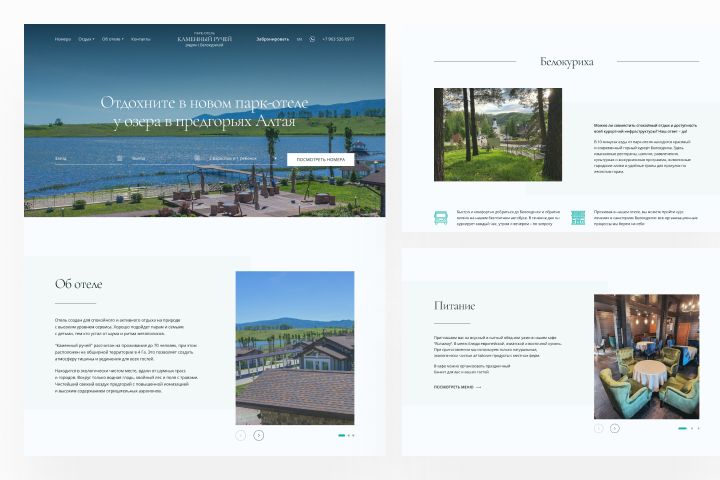Screen dimensions: 720x480
Task: Open WhatsApp chat icon in header
Action: point(312,39)
